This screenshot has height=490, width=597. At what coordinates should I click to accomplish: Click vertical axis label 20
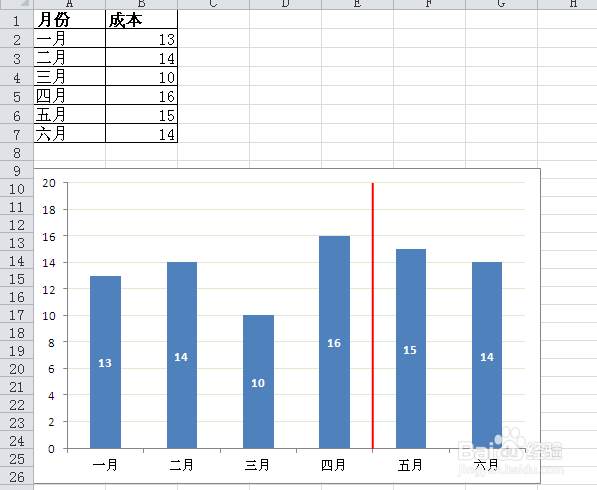tap(49, 183)
